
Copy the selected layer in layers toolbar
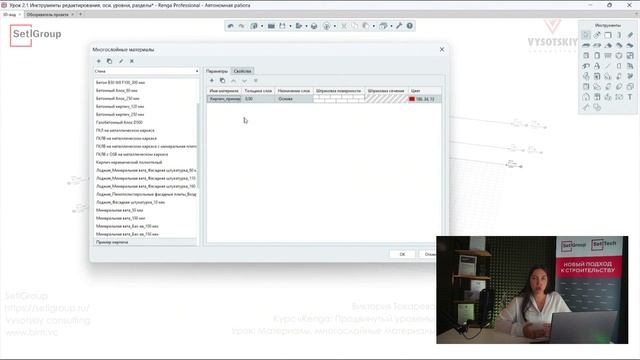[x=222, y=81]
